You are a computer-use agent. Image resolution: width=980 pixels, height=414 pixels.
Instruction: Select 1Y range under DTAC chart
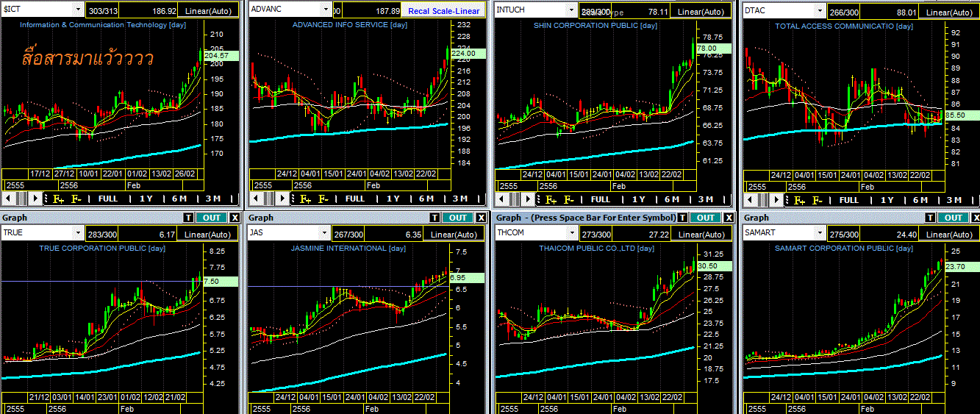click(x=887, y=199)
